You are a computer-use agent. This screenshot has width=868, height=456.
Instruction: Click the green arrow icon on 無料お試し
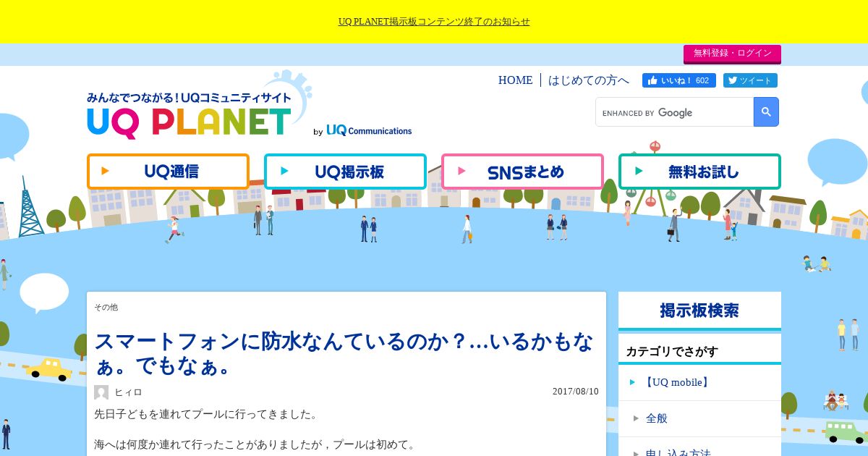639,172
